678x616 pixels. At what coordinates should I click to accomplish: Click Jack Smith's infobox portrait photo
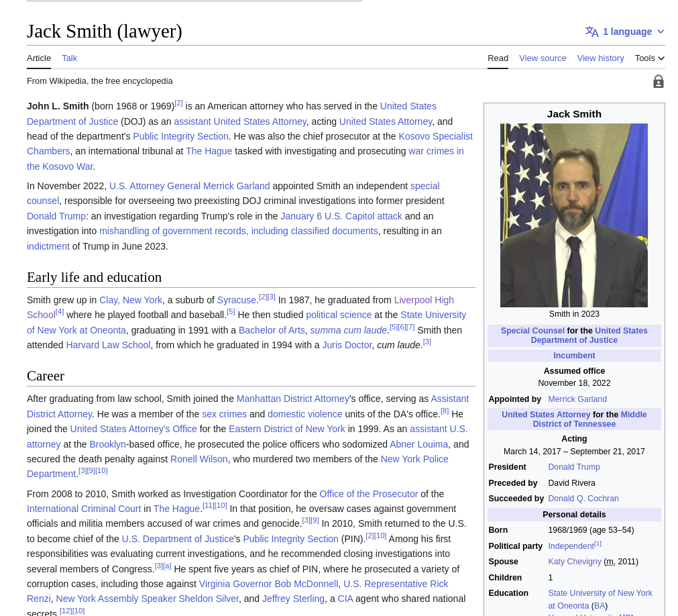point(574,215)
